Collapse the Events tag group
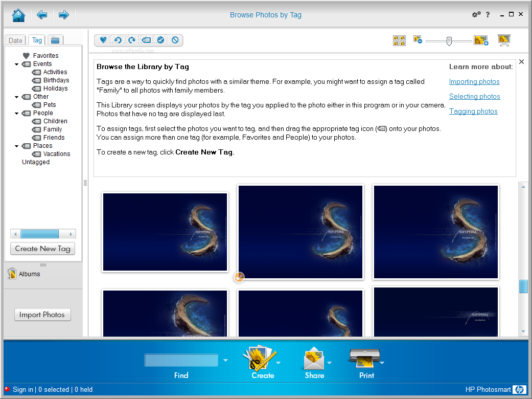Image resolution: width=532 pixels, height=399 pixels. 17,64
